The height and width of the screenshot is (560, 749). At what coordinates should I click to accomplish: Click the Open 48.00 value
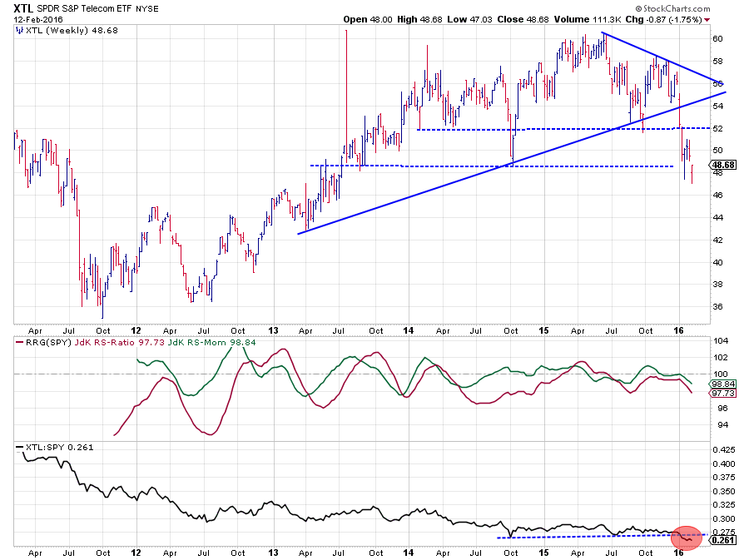point(367,20)
